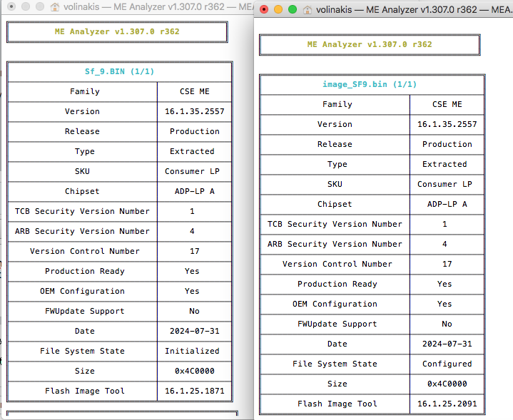The image size is (513, 420).
Task: Select Consumer LP SKU in left window
Action: 192,171
